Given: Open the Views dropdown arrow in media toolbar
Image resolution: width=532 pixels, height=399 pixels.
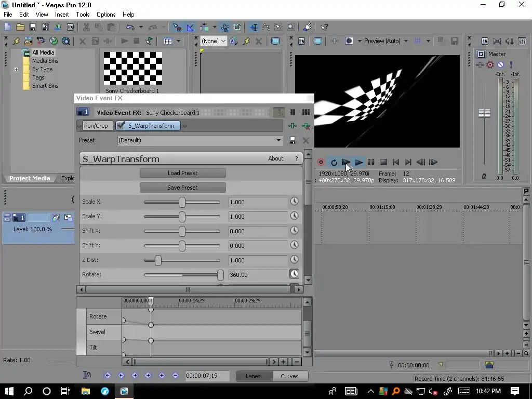Looking at the screenshot, I should [179, 41].
